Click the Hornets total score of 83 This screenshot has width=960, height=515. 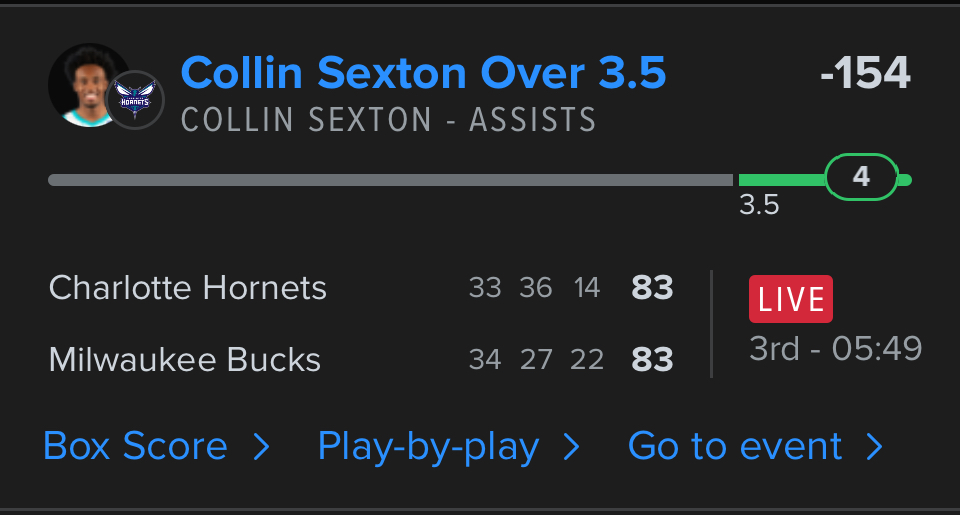click(652, 288)
